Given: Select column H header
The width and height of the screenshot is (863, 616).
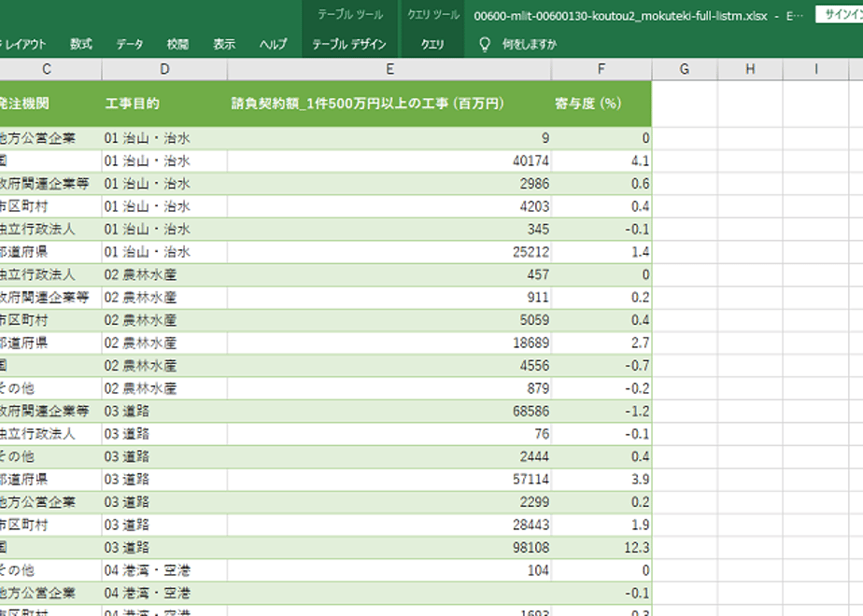Looking at the screenshot, I should tap(750, 69).
